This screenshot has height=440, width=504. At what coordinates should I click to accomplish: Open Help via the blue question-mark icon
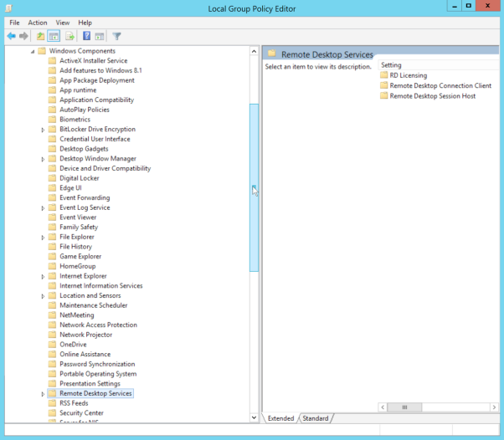[x=85, y=36]
